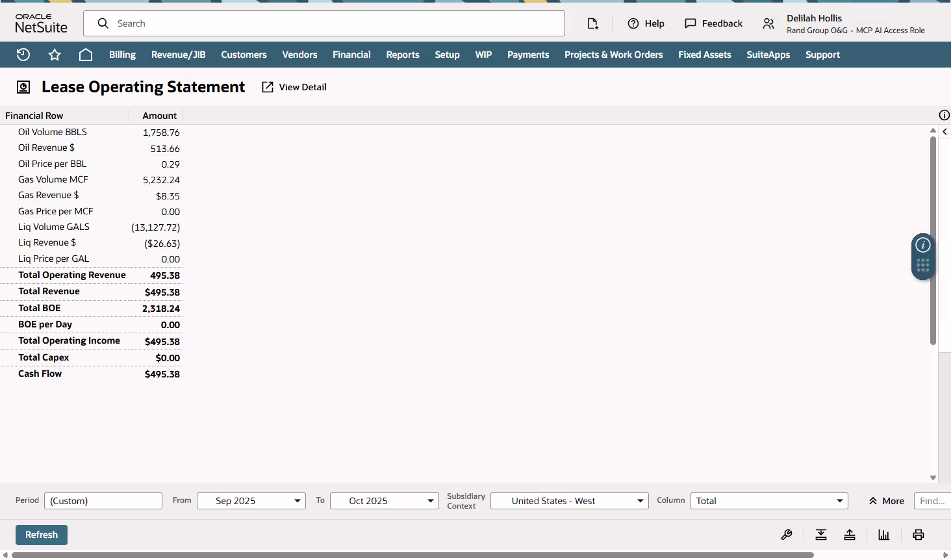
Task: Collapse the side panel chevron arrow
Action: click(x=945, y=131)
